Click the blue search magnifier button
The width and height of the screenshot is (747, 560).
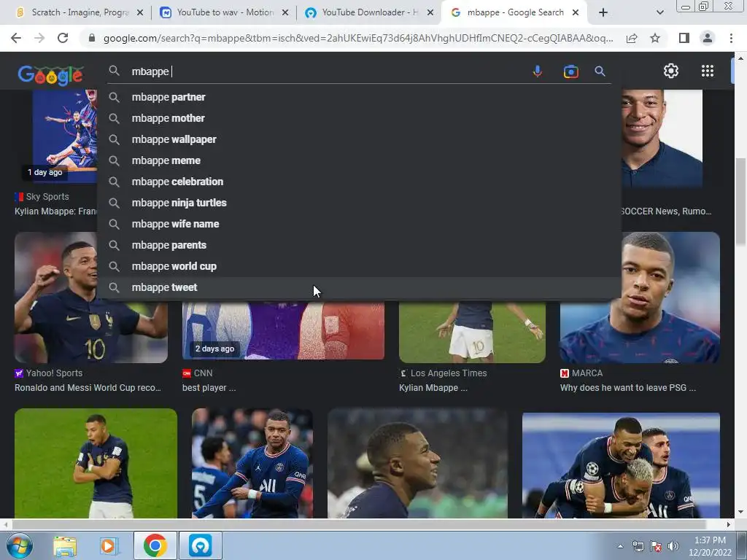coord(600,71)
